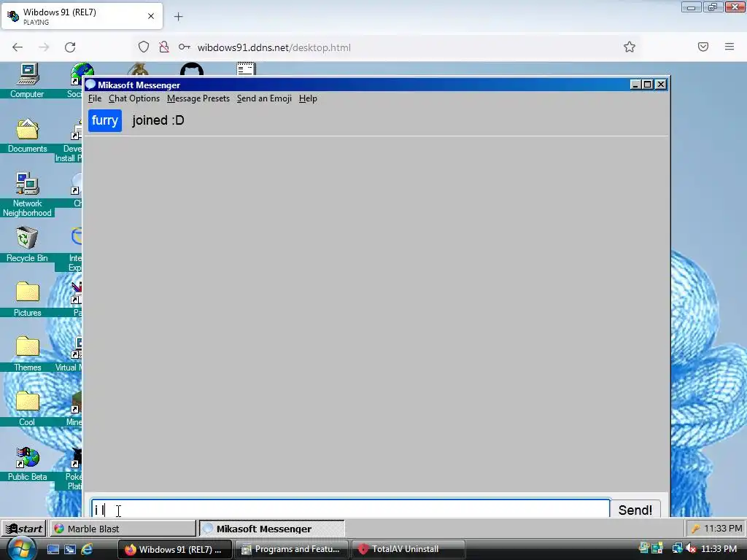Click the permissions key icon in address bar

click(185, 47)
